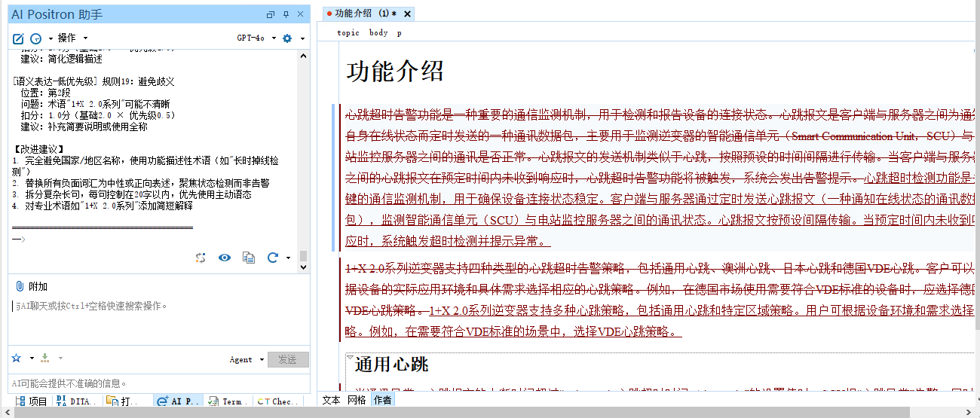Focus the AI chat message input field
980x418 pixels.
158,322
